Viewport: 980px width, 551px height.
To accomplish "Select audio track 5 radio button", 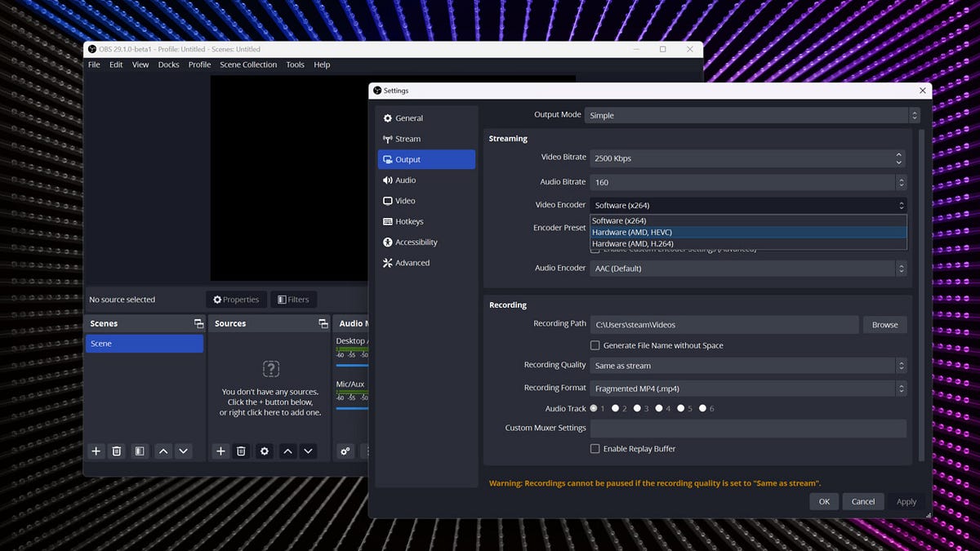I will click(x=680, y=408).
